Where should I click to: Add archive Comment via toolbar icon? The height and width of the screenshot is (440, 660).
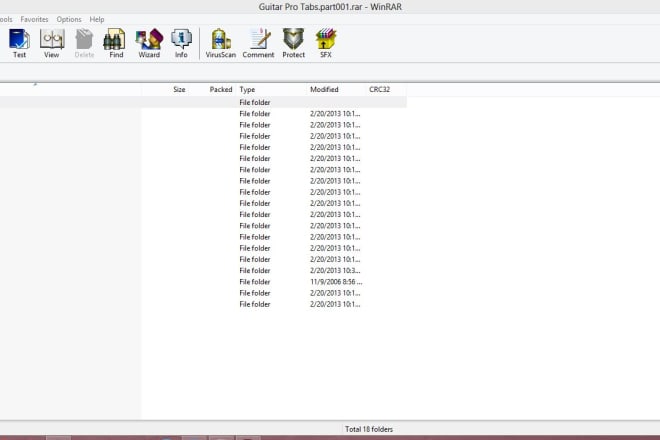[258, 43]
